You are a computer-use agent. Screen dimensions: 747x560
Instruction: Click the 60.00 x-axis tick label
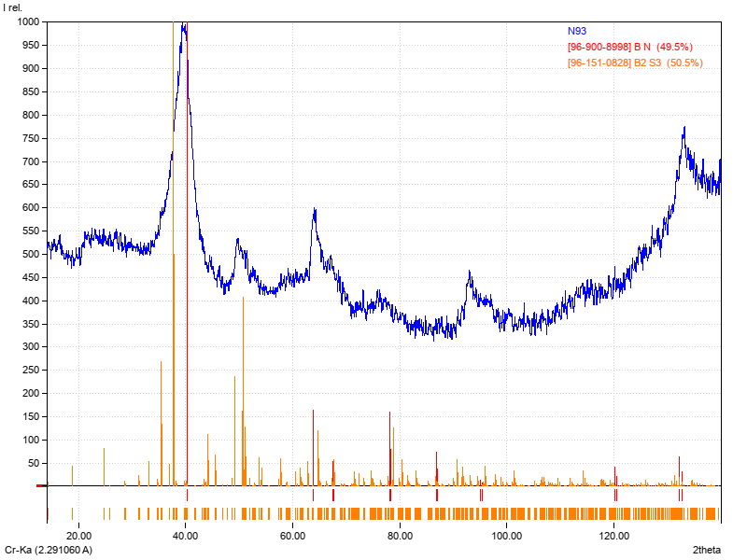pyautogui.click(x=293, y=536)
